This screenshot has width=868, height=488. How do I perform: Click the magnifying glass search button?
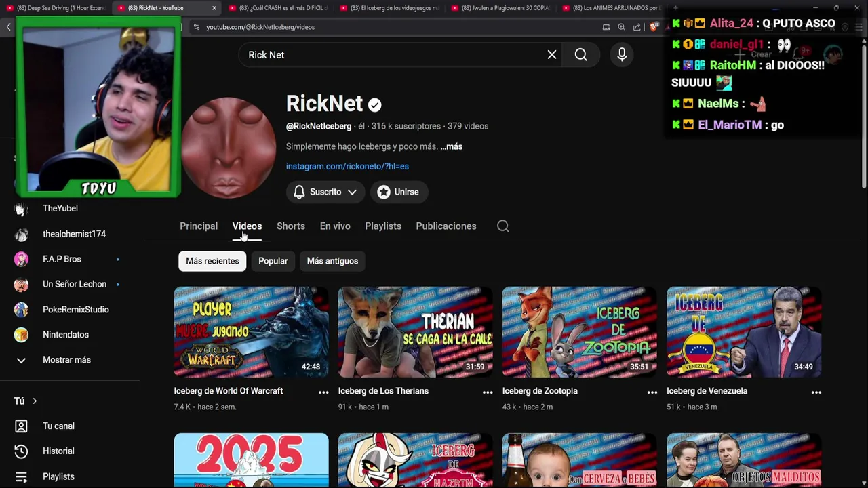click(581, 55)
